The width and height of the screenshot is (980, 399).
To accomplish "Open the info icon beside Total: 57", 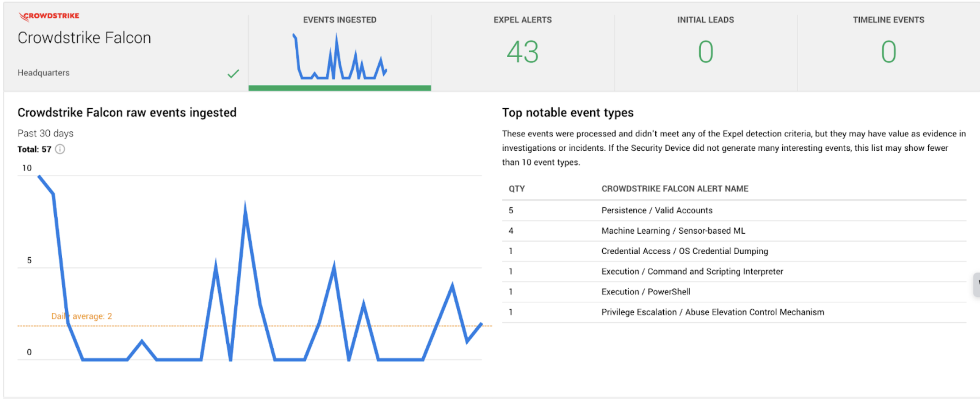I will (x=60, y=149).
